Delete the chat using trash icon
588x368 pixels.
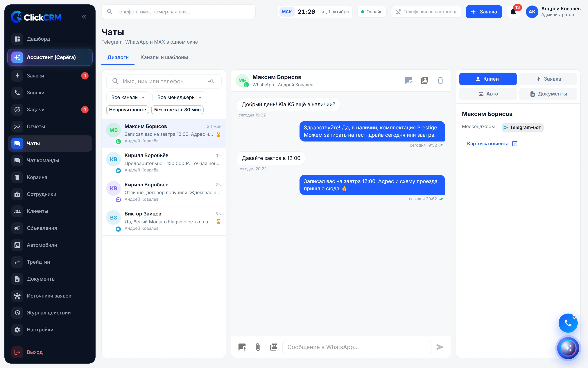[x=440, y=80]
